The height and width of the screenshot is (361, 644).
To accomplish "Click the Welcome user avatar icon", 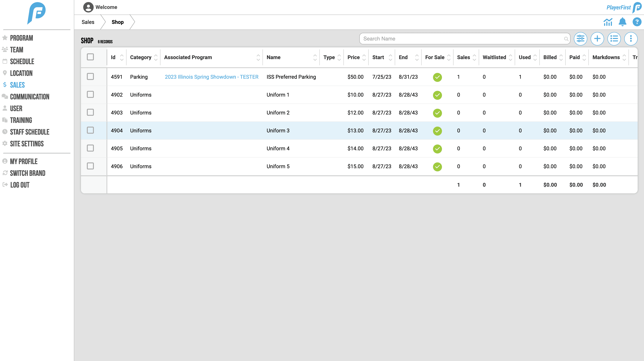I will (x=88, y=7).
